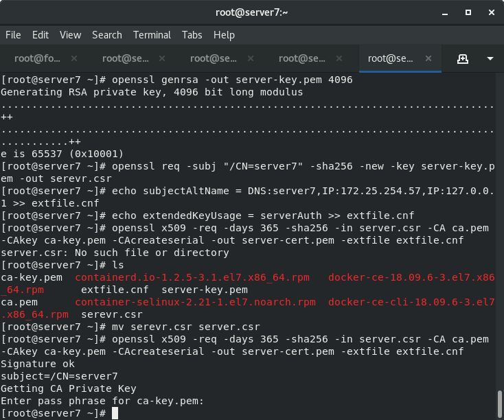Open the Tabs menu
Viewport: 504px width, 420px height.
[x=192, y=35]
